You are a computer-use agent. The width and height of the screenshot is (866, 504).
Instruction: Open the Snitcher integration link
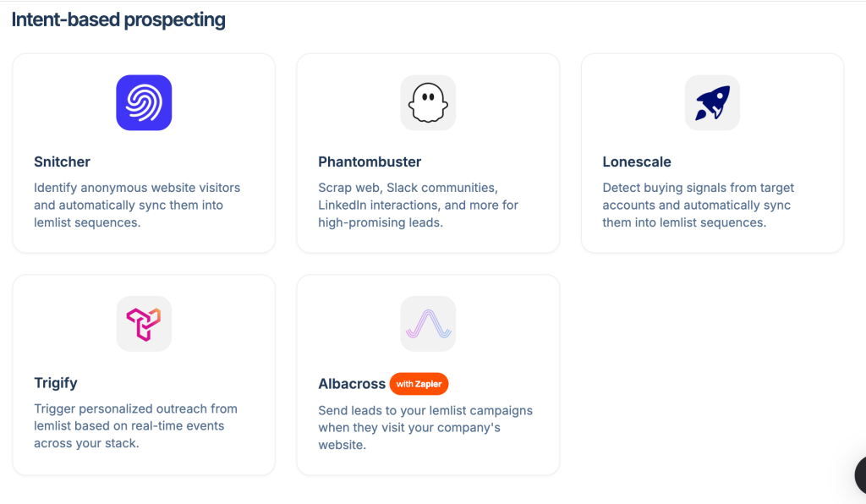[x=62, y=162]
